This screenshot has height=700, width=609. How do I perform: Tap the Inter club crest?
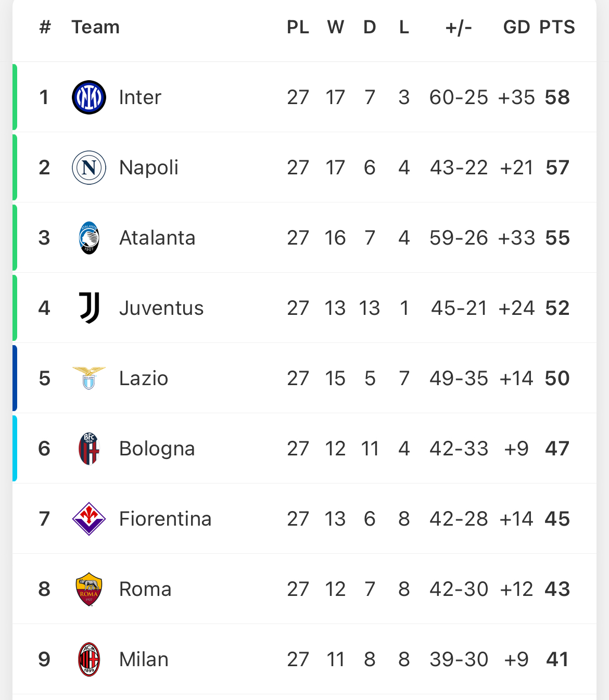(89, 97)
